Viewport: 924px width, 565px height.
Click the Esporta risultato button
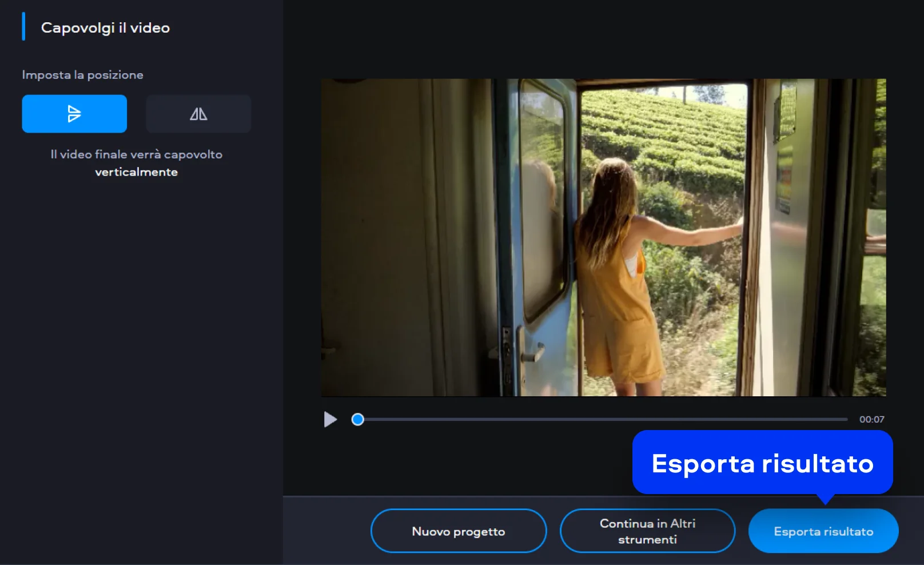[x=823, y=531]
